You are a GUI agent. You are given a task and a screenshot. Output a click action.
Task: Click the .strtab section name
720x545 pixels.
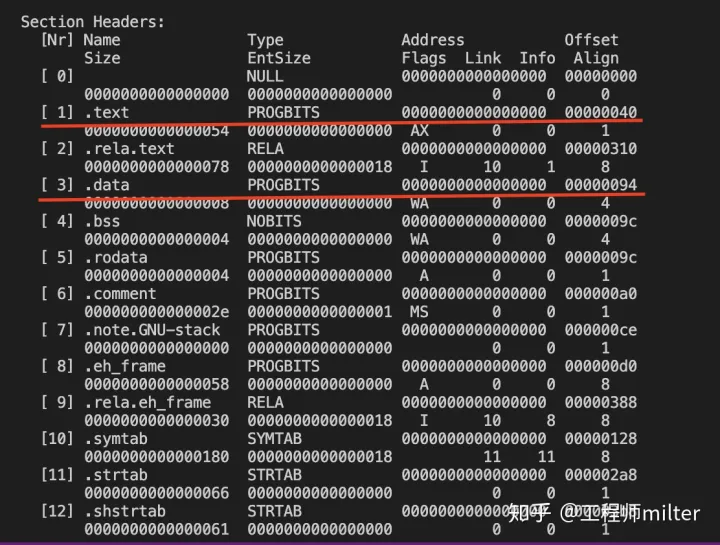click(x=116, y=475)
